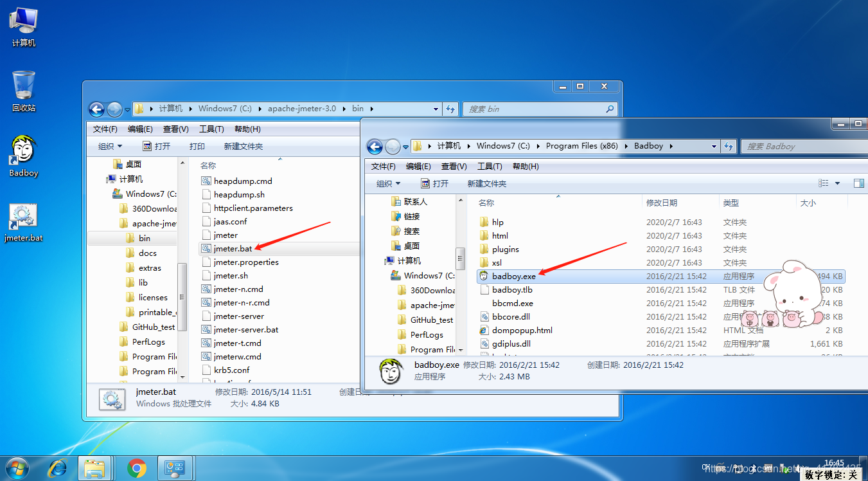Refresh the Badboy window address bar
The height and width of the screenshot is (481, 868).
coord(729,147)
